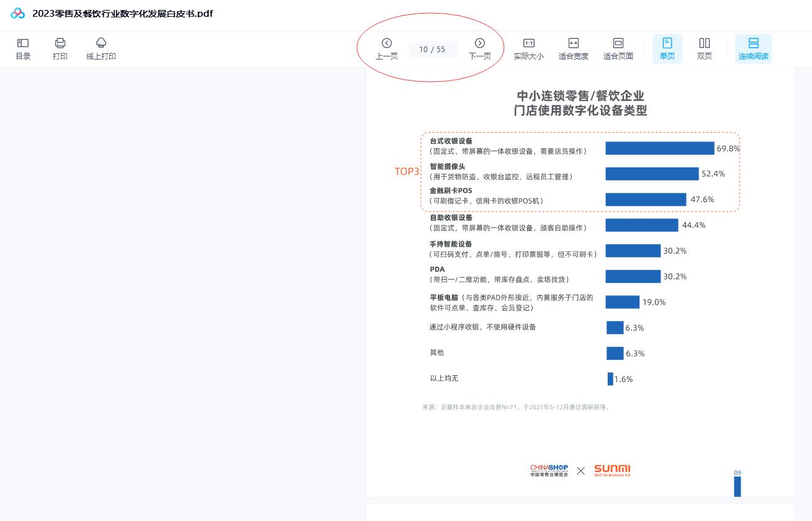Click the page number field showing 10 / 55
This screenshot has height=521, width=812.
432,50
